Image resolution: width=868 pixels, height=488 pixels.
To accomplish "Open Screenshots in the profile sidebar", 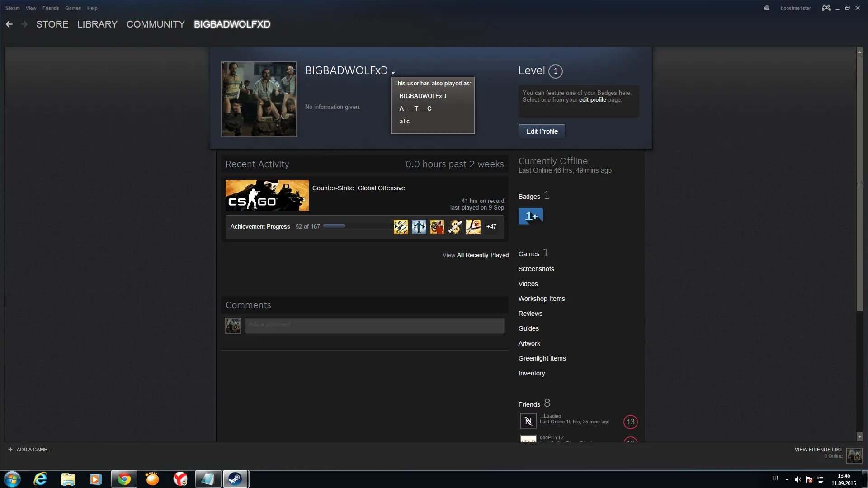I will click(x=536, y=269).
